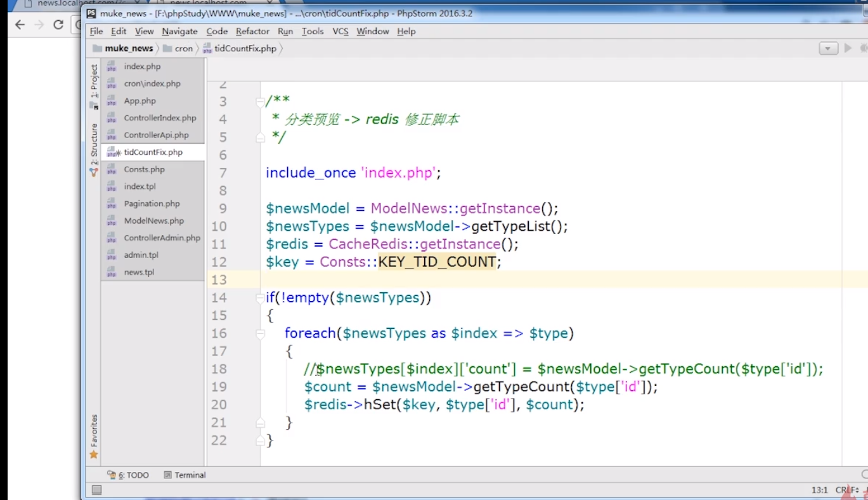Open the Navigate menu
The width and height of the screenshot is (868, 500).
[179, 31]
